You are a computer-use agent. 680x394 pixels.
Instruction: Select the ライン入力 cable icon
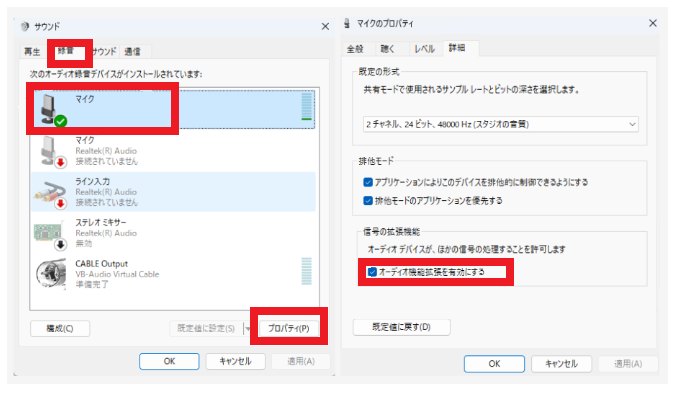coord(51,194)
